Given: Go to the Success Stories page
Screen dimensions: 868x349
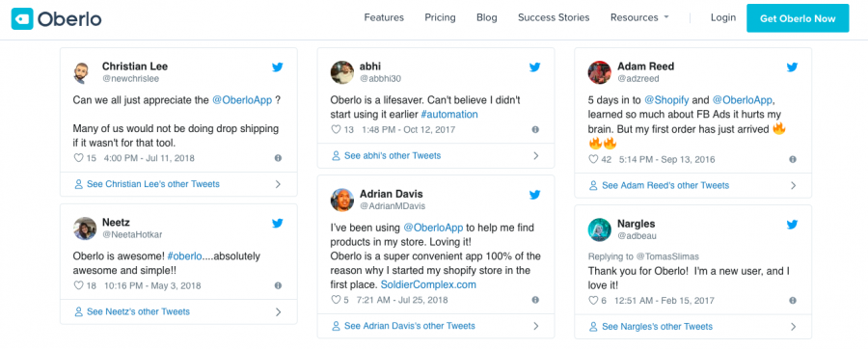Looking at the screenshot, I should [x=554, y=17].
